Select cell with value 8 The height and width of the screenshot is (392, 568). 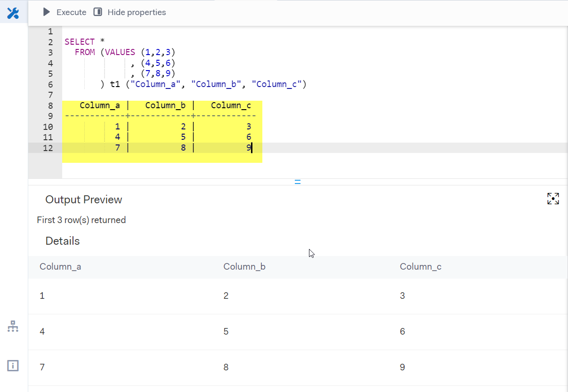[x=226, y=368]
